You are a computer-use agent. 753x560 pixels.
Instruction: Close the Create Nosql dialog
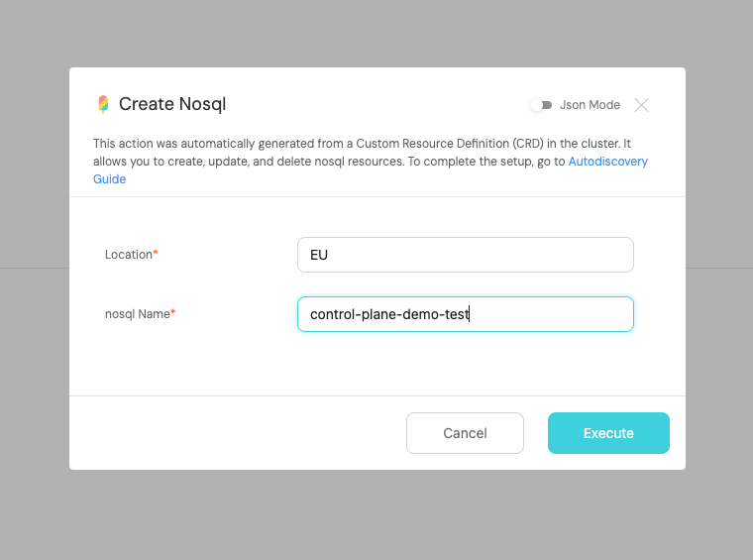[642, 105]
